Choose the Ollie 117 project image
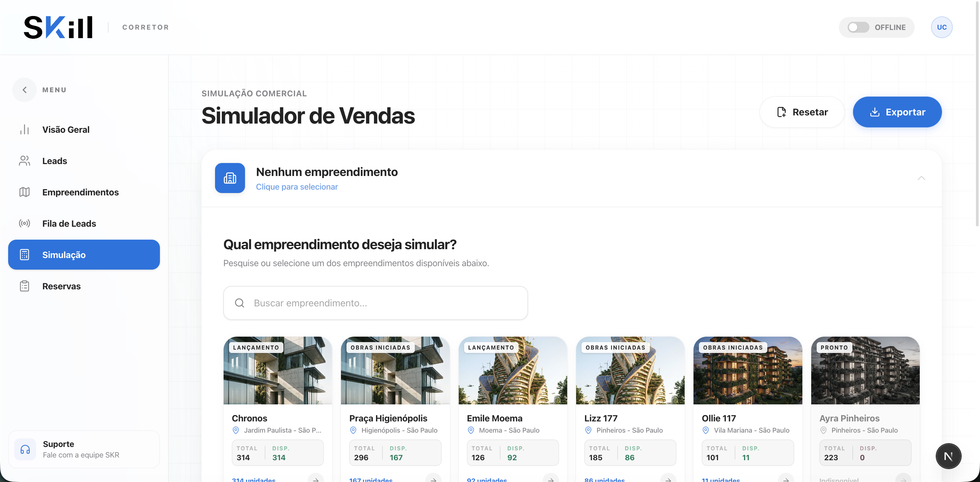Viewport: 980px width, 482px height. pyautogui.click(x=748, y=371)
